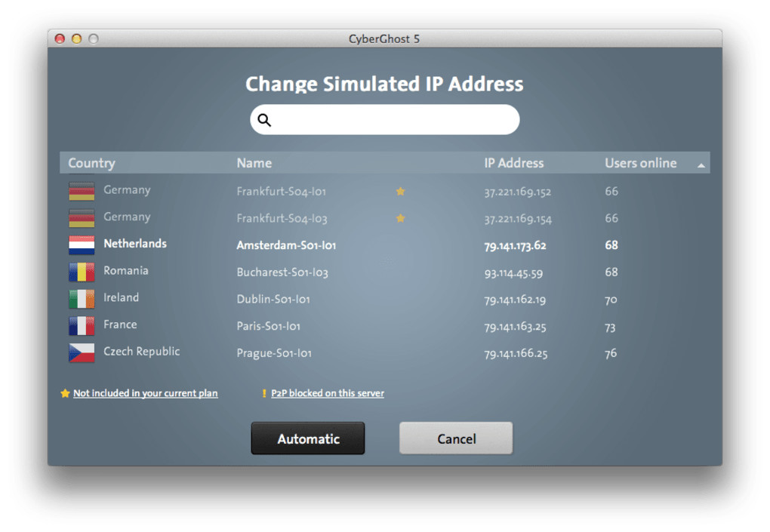Open the 'Not included in your current plan' link

click(x=146, y=393)
